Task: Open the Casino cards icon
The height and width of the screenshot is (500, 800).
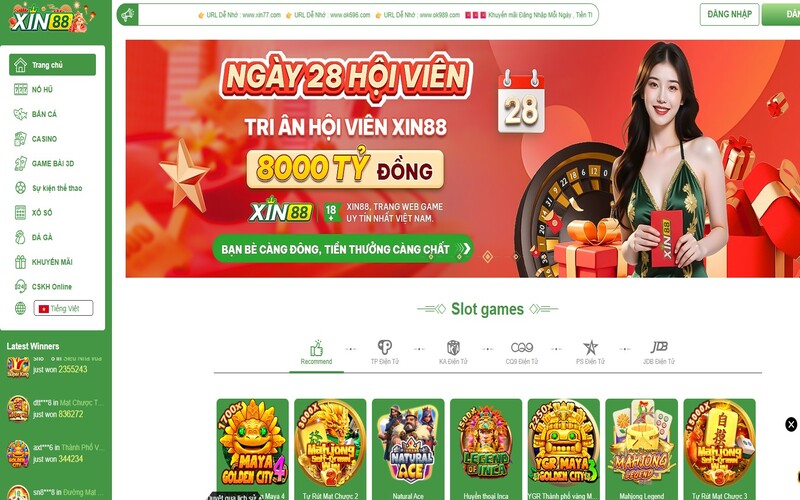Action: coord(20,138)
